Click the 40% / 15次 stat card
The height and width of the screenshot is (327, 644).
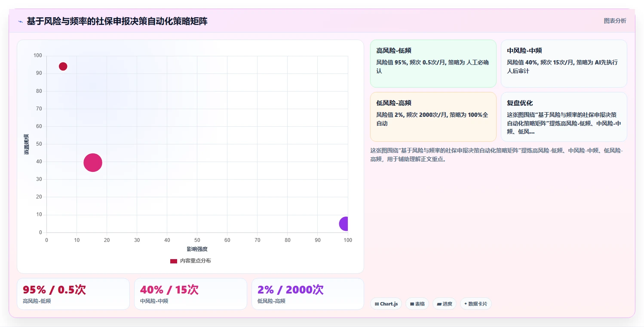point(190,294)
